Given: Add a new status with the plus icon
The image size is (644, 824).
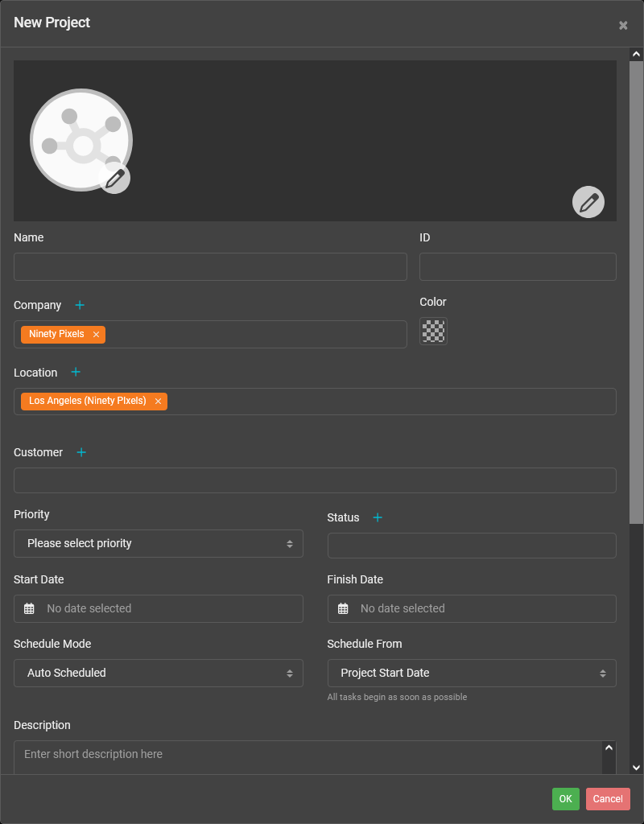Looking at the screenshot, I should coord(378,517).
